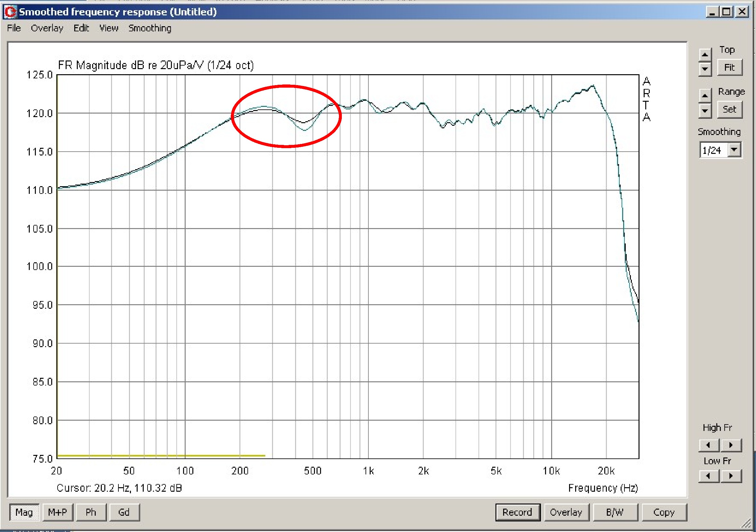Shift High Fr left arrow
This screenshot has width=756, height=532.
click(708, 445)
